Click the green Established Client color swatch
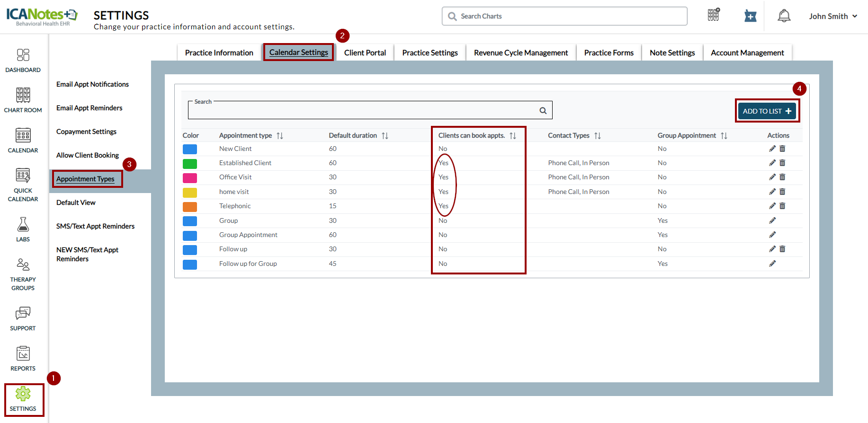This screenshot has width=868, height=423. coord(190,164)
